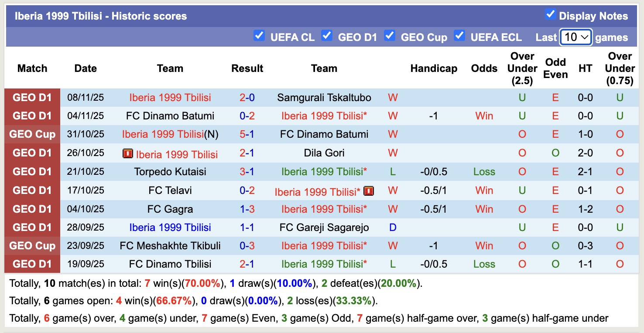The image size is (644, 333).
Task: Select the GEO Cup badge on the 31/10 row
Action: tap(32, 134)
